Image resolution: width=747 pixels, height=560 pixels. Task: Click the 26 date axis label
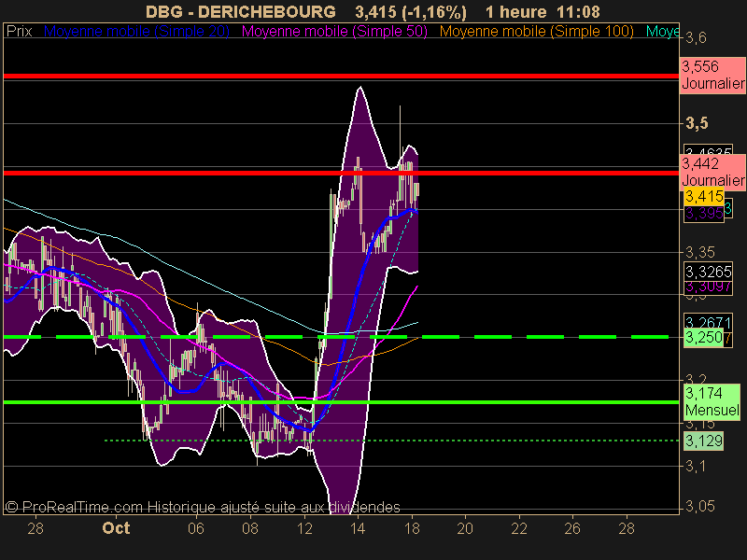point(572,528)
